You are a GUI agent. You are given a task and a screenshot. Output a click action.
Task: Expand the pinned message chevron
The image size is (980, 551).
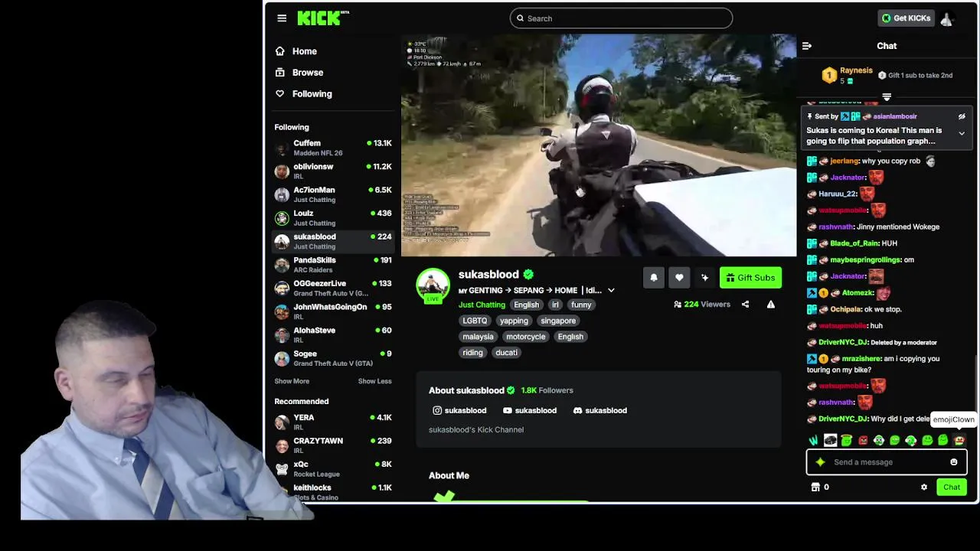pos(962,133)
